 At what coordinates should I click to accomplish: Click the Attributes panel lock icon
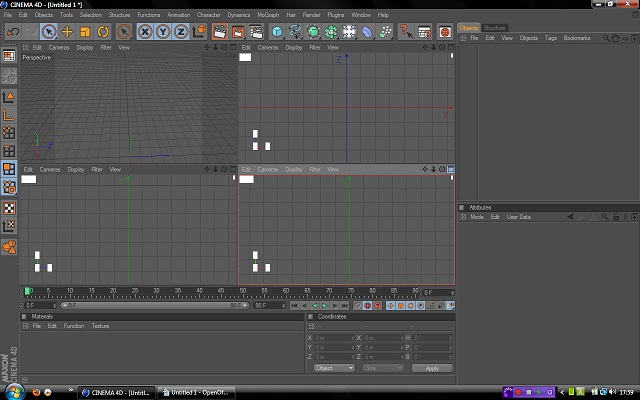616,217
